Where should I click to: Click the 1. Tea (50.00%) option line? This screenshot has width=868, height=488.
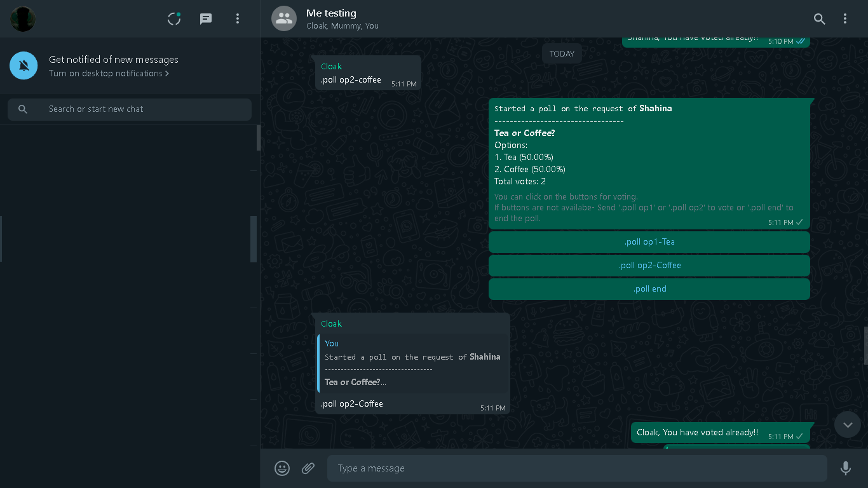point(524,158)
